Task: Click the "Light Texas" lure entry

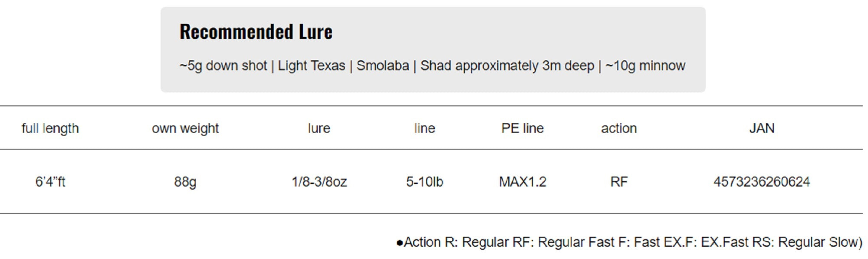Action: coord(311,66)
